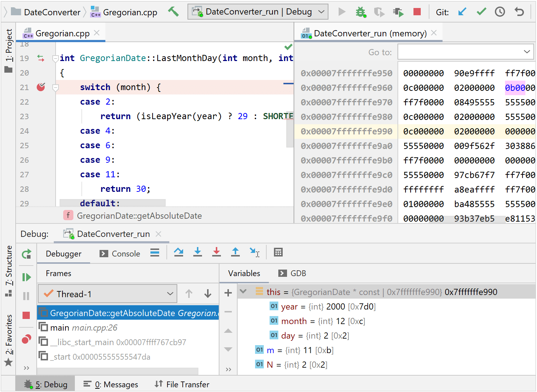Image resolution: width=537 pixels, height=392 pixels.
Task: Open the DateConverter_run | Debug configuration dropdown
Action: tap(258, 11)
